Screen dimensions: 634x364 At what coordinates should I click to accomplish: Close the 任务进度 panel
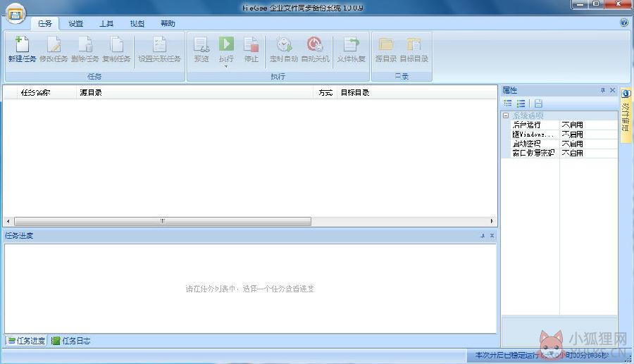pyautogui.click(x=492, y=236)
